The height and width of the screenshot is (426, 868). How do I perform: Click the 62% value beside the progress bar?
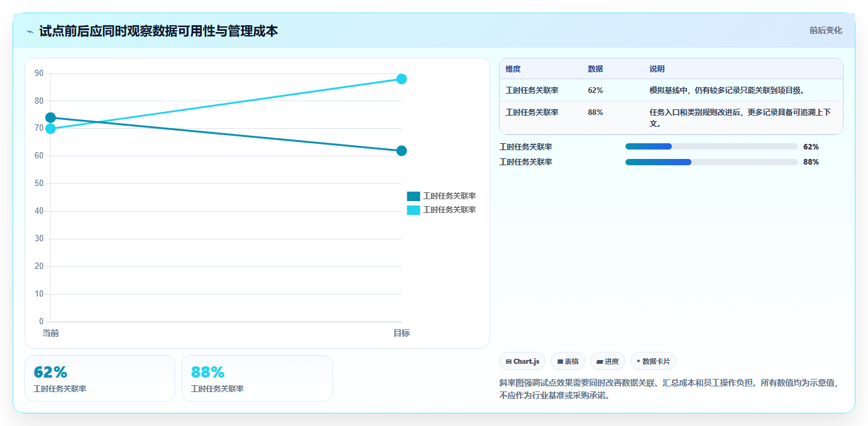point(811,147)
